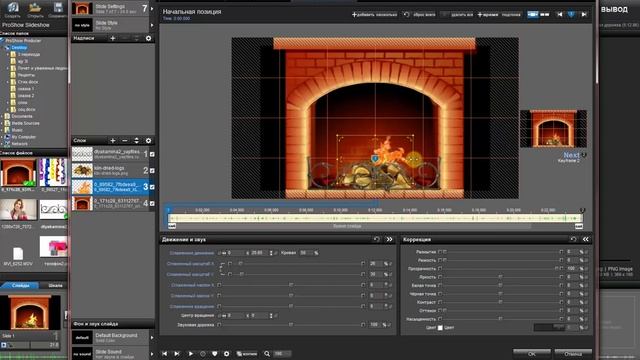Expand the Music folder in the tree

[2, 130]
